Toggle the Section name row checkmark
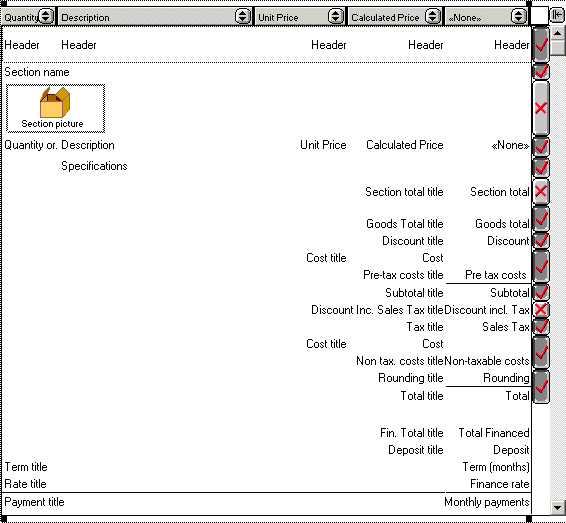 tap(541, 71)
